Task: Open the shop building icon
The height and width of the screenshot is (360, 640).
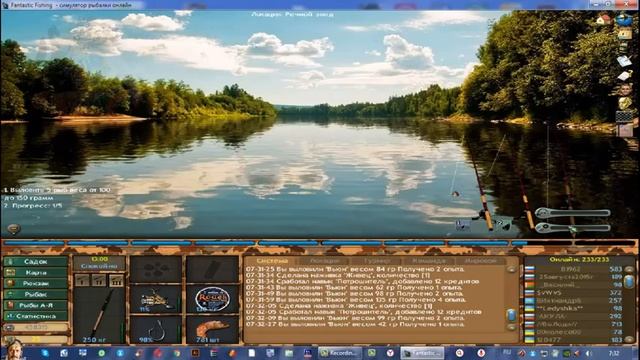Action: pos(624,34)
